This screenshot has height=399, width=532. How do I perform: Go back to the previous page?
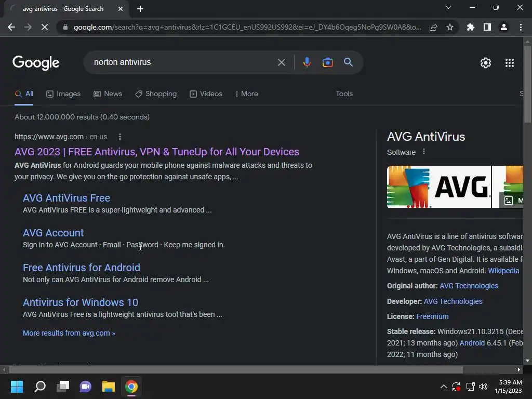(x=11, y=27)
